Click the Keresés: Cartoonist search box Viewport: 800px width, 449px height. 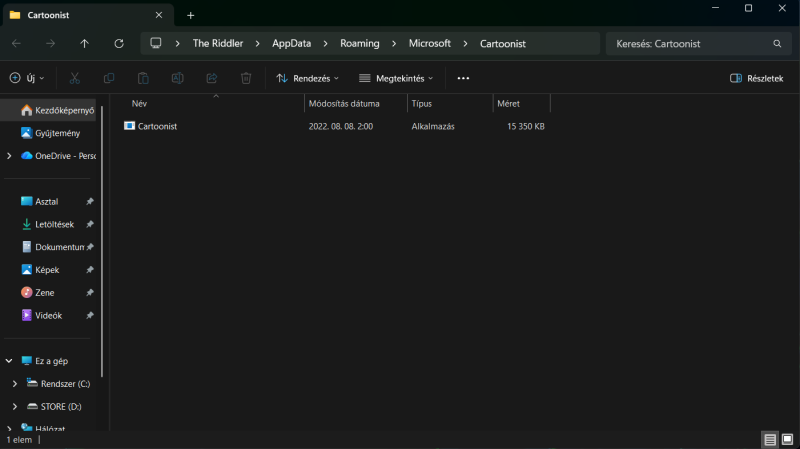tap(698, 43)
